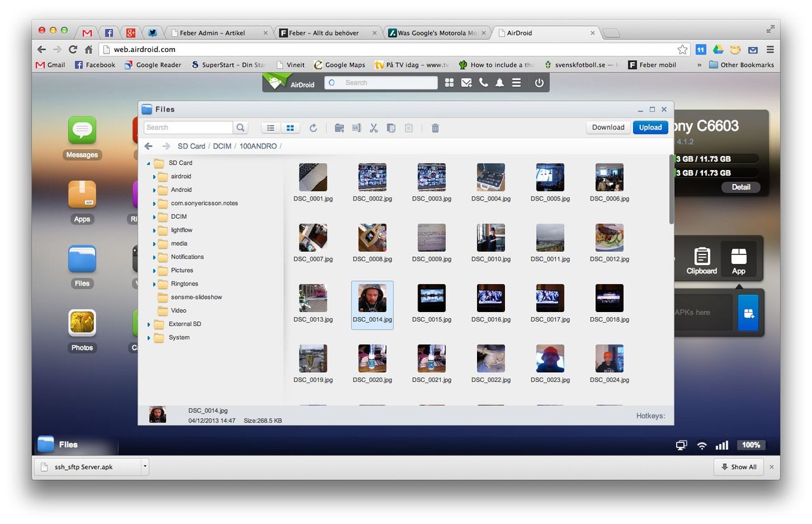Click the cut scissors icon in Files toolbar
Image resolution: width=812 pixels, height=524 pixels.
374,128
